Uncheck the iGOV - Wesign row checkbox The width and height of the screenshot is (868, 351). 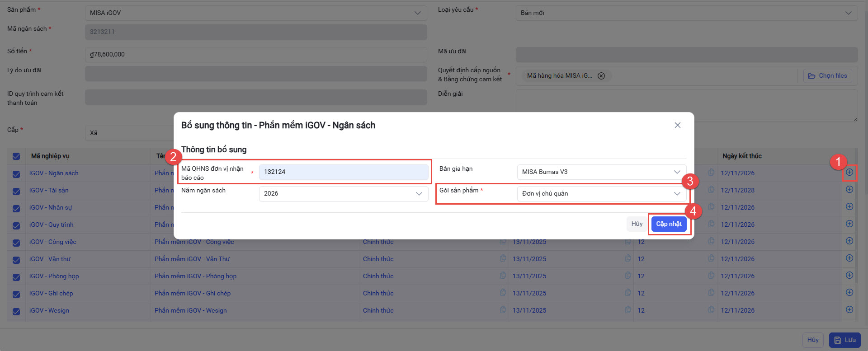[16, 311]
